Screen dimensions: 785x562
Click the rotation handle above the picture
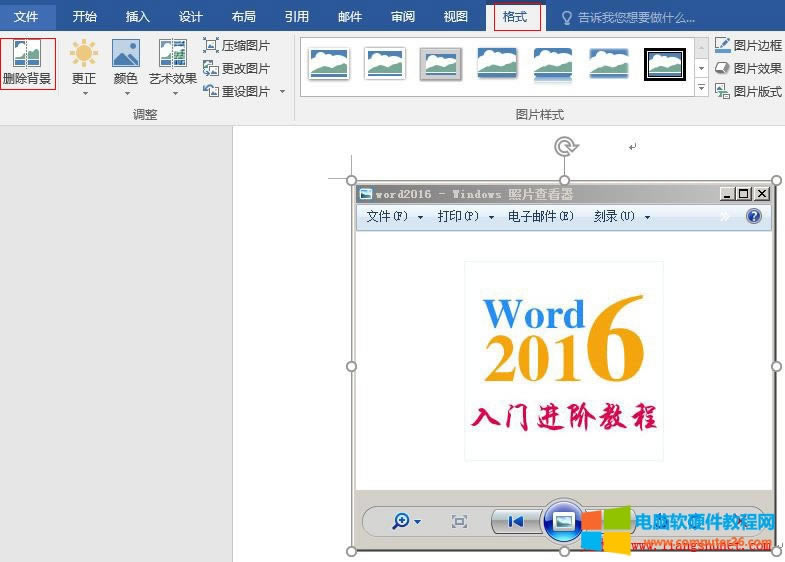tap(565, 148)
